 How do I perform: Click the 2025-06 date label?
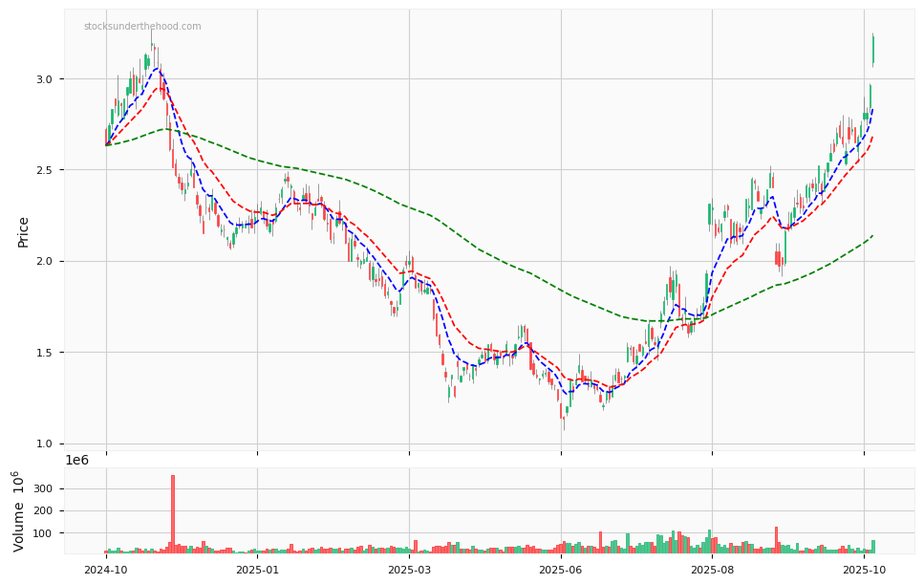click(561, 569)
